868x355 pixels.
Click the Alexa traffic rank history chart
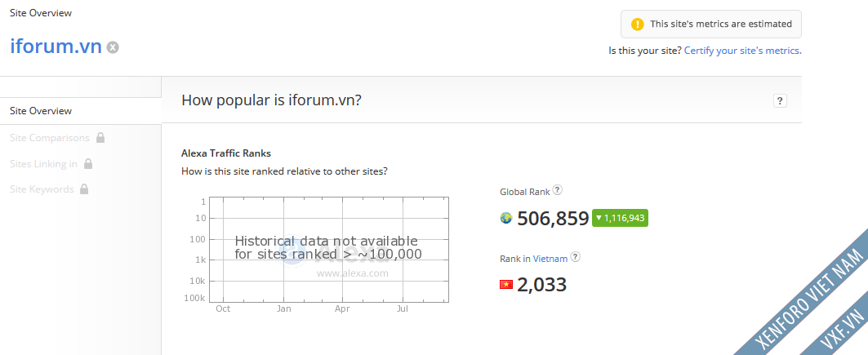point(336,250)
